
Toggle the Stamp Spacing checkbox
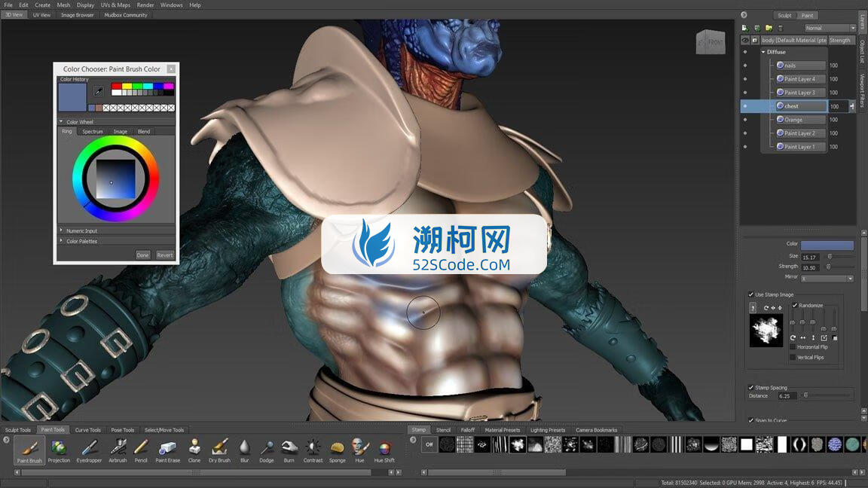[750, 387]
